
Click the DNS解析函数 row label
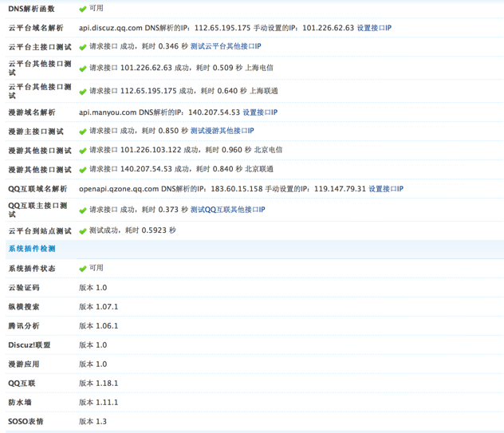pos(31,9)
